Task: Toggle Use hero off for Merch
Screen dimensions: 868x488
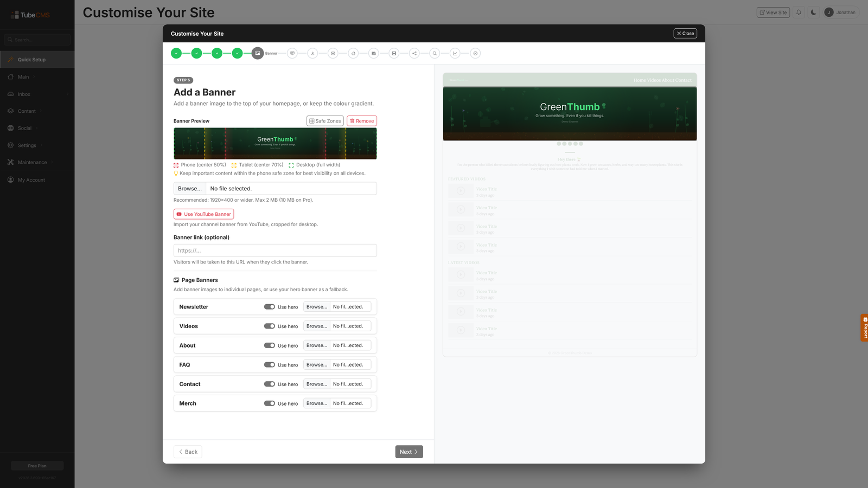Action: (269, 403)
